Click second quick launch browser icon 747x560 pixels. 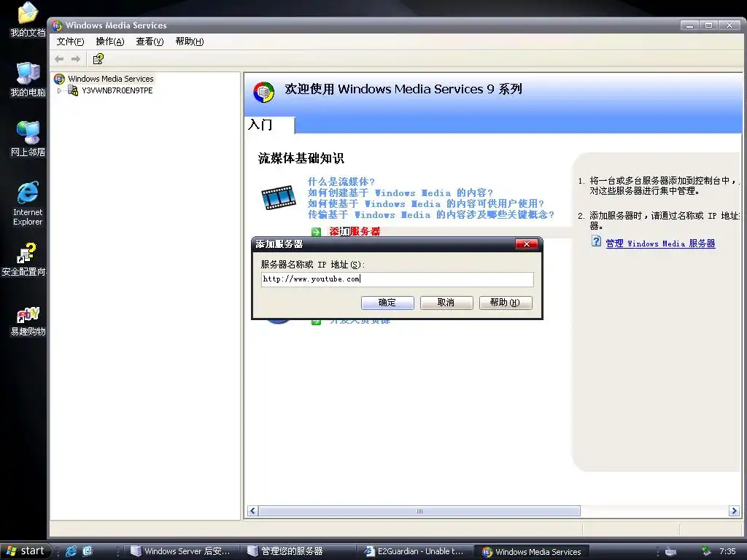coord(88,551)
